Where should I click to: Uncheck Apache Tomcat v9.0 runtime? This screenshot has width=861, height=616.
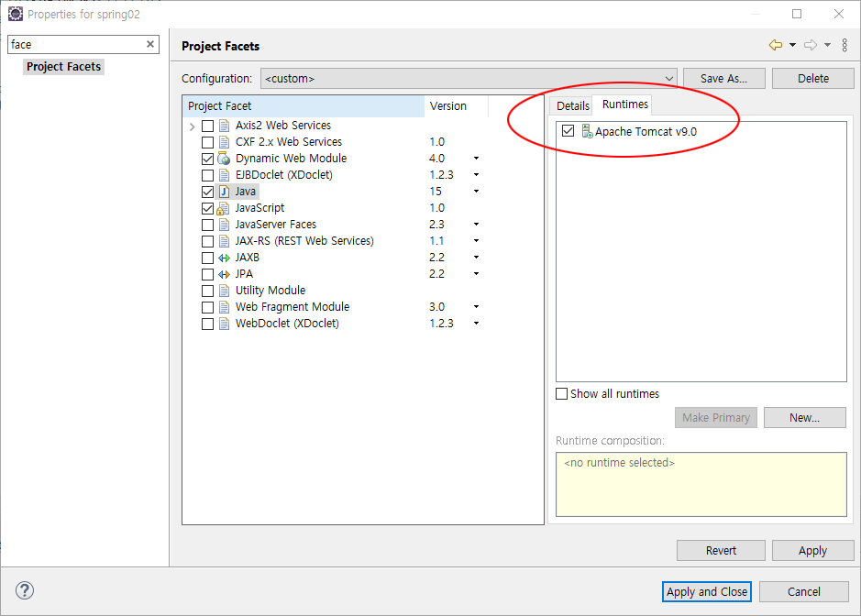(568, 131)
